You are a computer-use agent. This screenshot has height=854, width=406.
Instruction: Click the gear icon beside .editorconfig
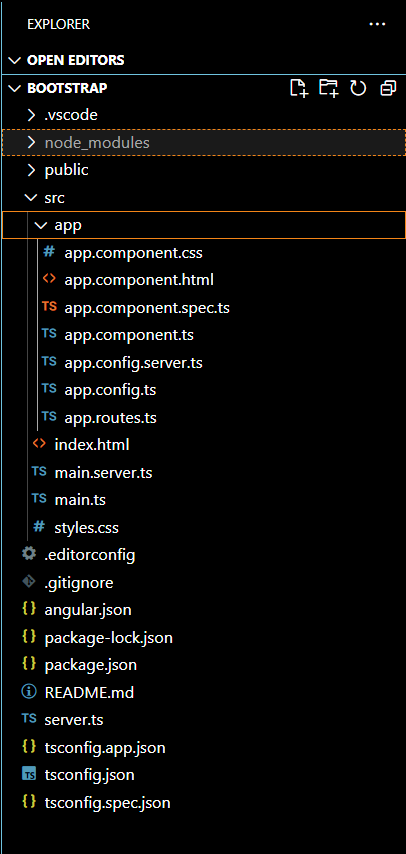click(29, 554)
